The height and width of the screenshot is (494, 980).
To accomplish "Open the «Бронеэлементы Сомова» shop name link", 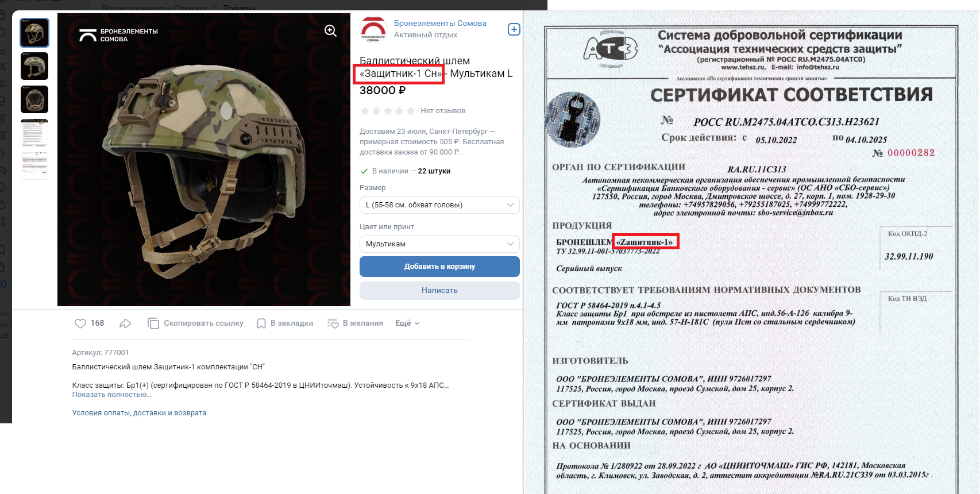I will [440, 24].
